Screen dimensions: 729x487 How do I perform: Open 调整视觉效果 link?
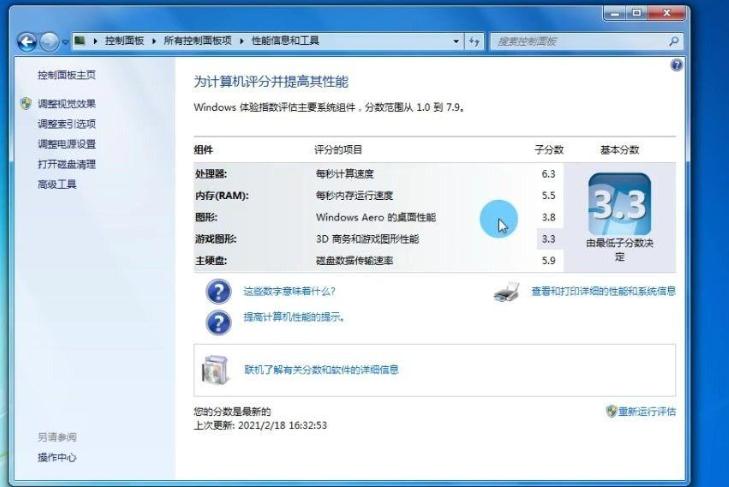pyautogui.click(x=66, y=104)
